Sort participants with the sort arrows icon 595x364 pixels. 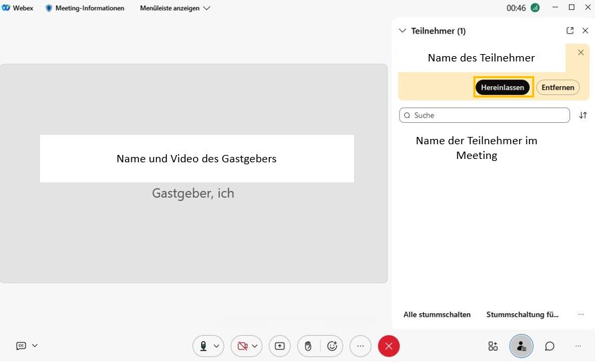[x=583, y=116]
